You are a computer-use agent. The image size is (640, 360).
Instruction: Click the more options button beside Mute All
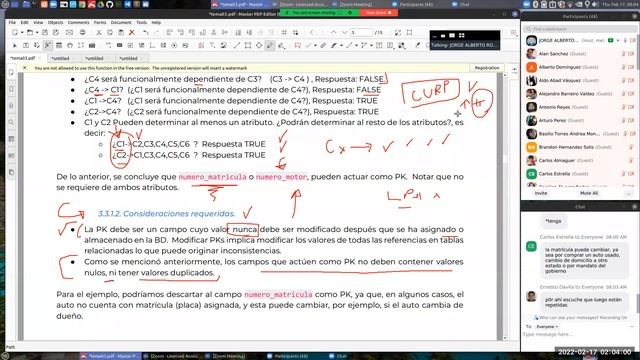(x=629, y=193)
